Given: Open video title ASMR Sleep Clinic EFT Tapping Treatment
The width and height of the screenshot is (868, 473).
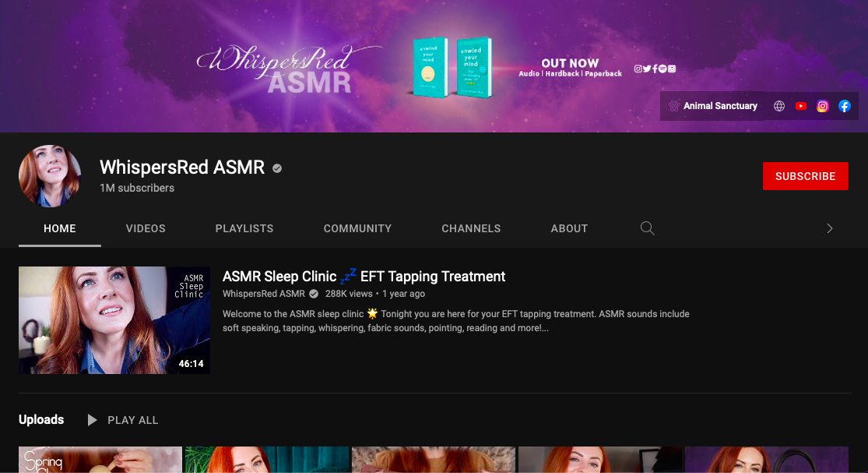Looking at the screenshot, I should (x=364, y=276).
